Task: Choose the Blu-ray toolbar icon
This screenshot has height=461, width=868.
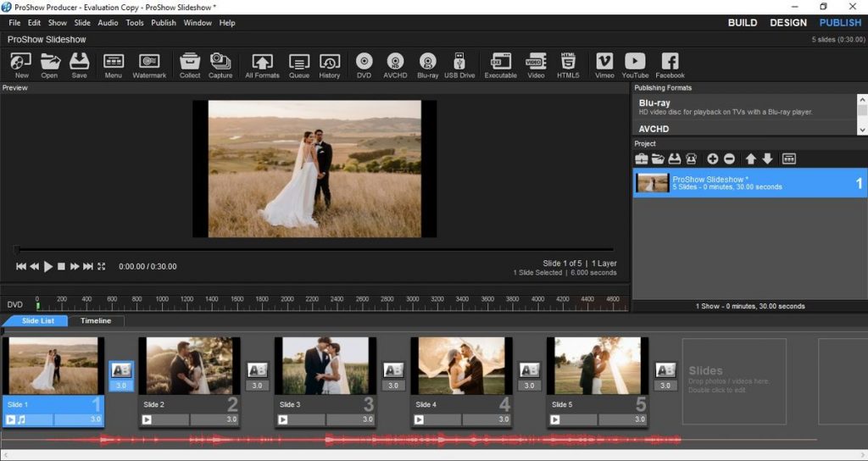Action: point(428,65)
